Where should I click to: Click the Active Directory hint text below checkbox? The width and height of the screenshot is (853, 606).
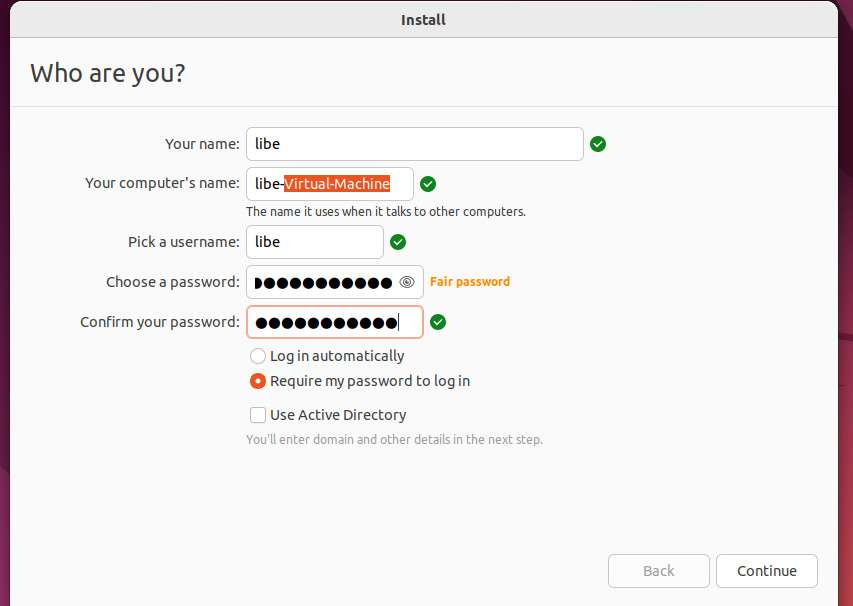coord(394,440)
